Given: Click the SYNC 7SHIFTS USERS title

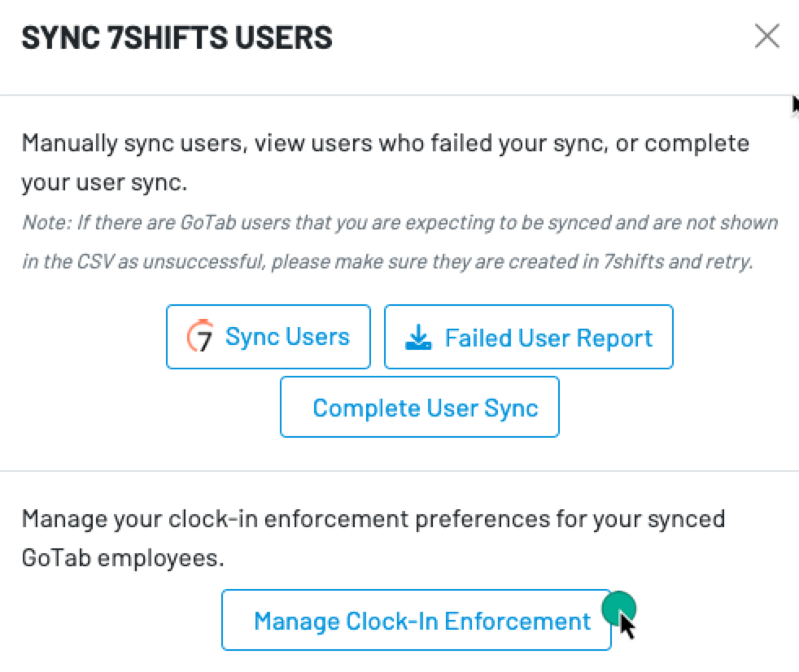Looking at the screenshot, I should click(x=178, y=37).
